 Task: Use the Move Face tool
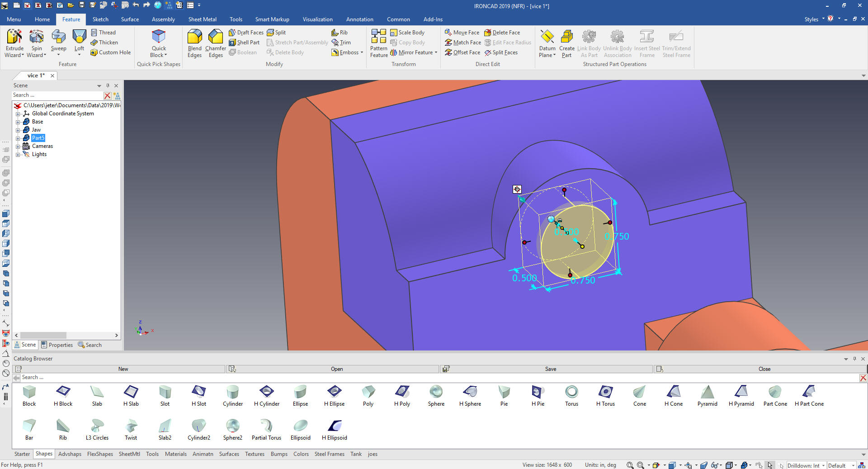(462, 33)
